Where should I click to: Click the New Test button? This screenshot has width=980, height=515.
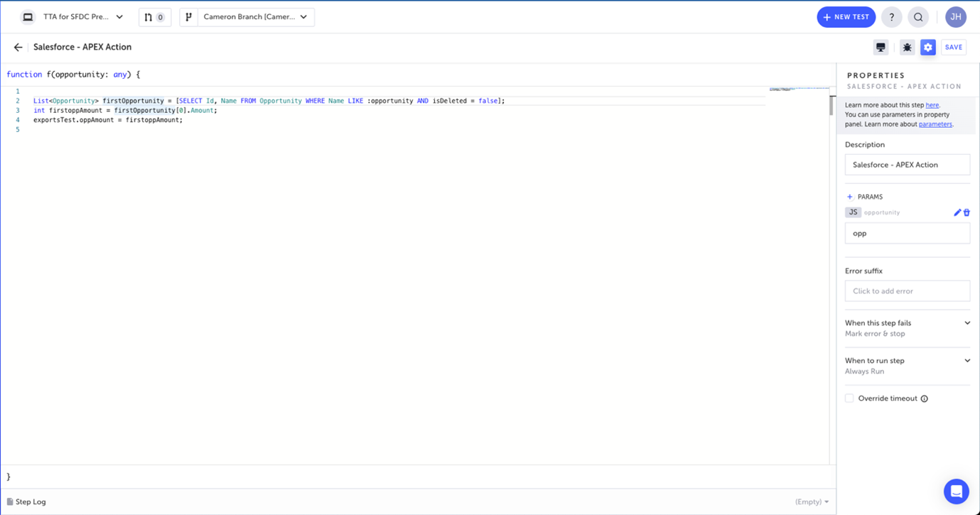pyautogui.click(x=846, y=17)
